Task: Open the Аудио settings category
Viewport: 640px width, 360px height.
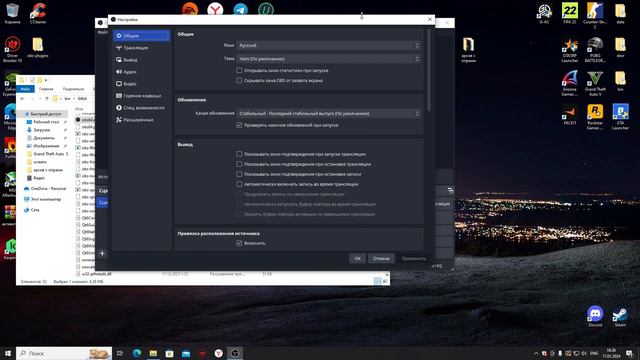Action: tap(142, 72)
